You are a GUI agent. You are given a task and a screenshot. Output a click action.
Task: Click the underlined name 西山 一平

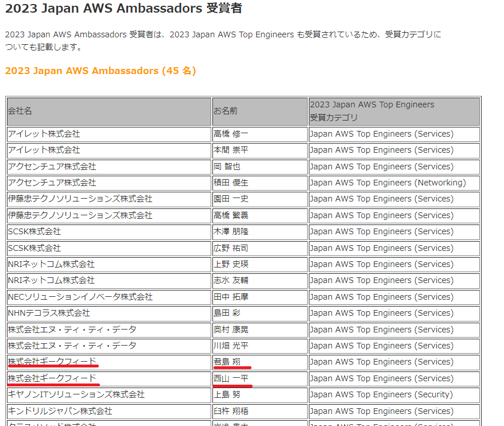pos(231,379)
